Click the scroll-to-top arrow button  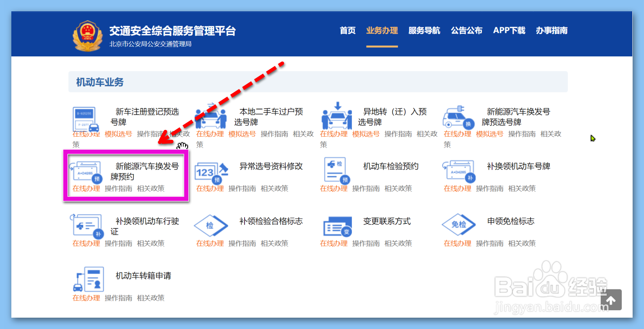[611, 300]
